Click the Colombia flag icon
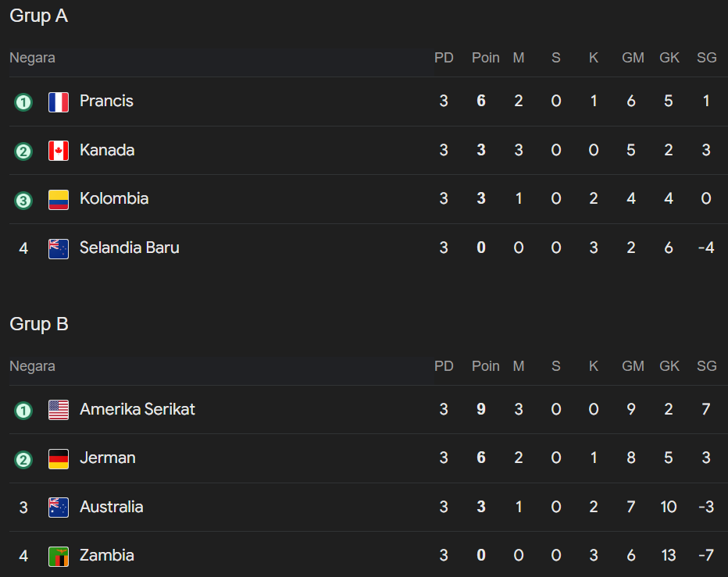728x577 pixels. point(59,199)
